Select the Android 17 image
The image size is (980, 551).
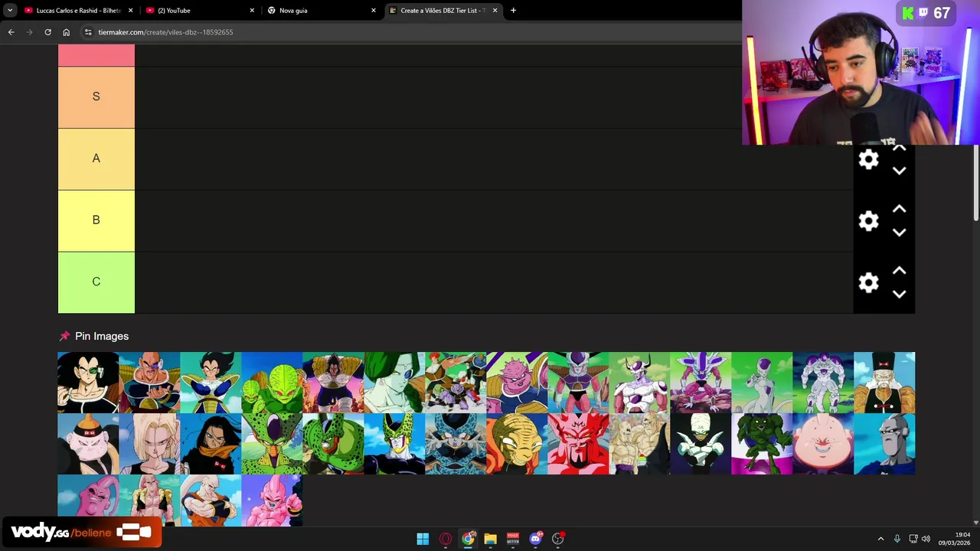click(211, 444)
